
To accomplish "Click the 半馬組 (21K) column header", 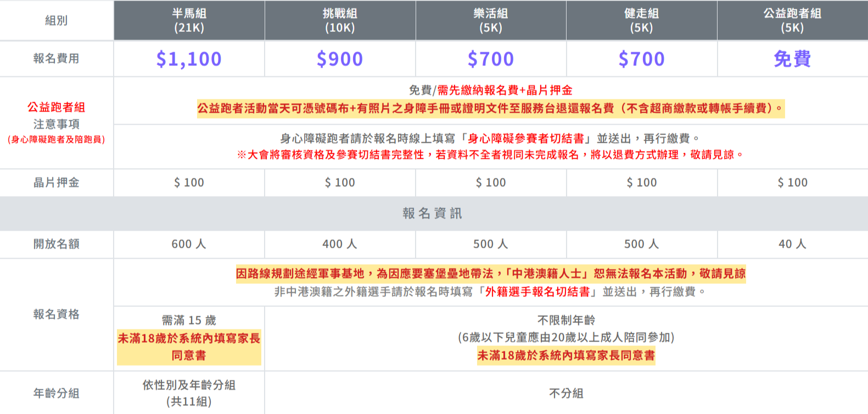I will 189,20.
